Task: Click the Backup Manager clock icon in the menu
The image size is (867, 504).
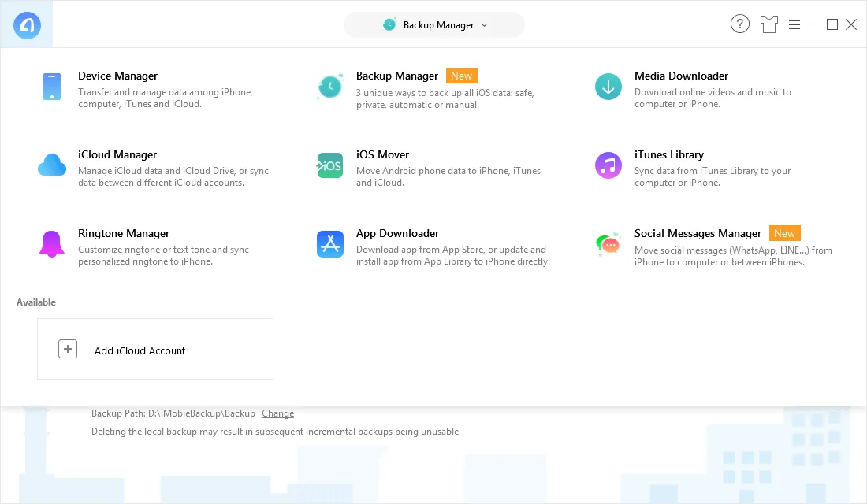Action: point(330,87)
